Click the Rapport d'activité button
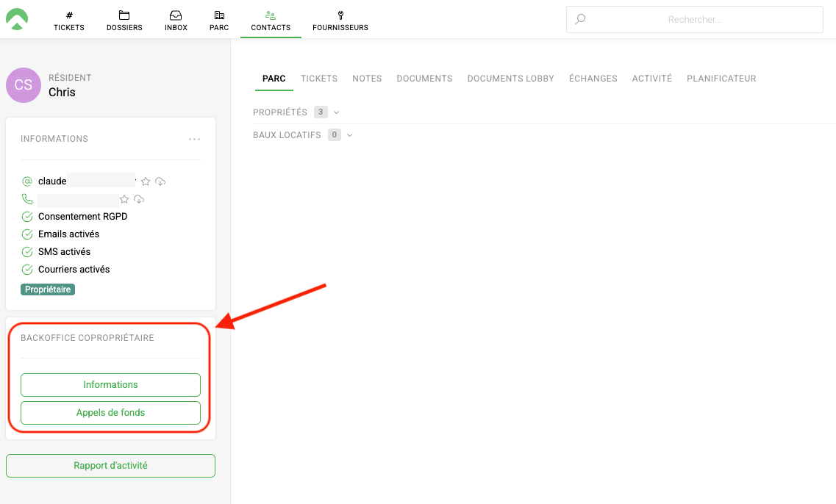The height and width of the screenshot is (504, 836). (110, 466)
